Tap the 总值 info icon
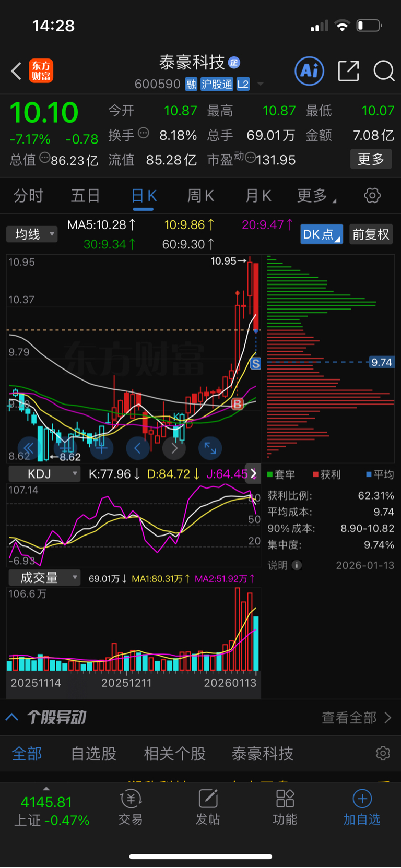401x868 pixels. click(x=45, y=158)
